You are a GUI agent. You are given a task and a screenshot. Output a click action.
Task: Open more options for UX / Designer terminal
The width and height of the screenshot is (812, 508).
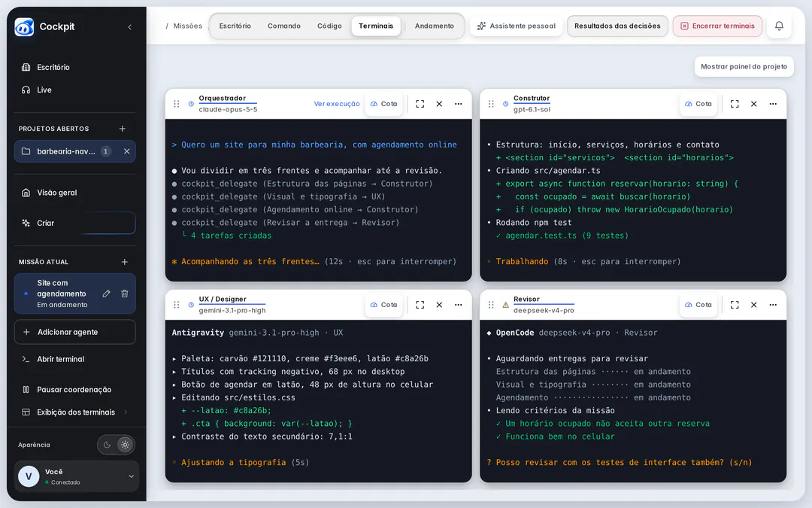pos(459,305)
